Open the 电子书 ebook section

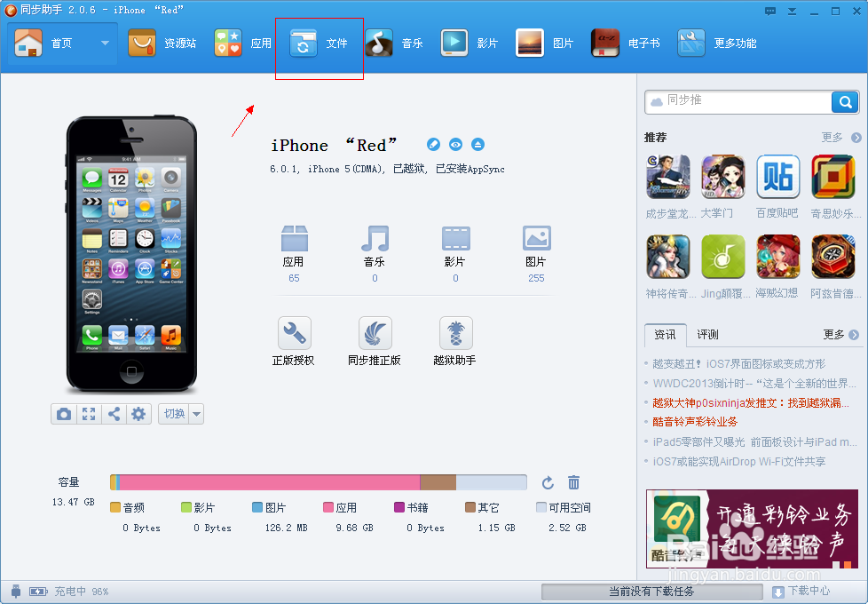coord(626,44)
